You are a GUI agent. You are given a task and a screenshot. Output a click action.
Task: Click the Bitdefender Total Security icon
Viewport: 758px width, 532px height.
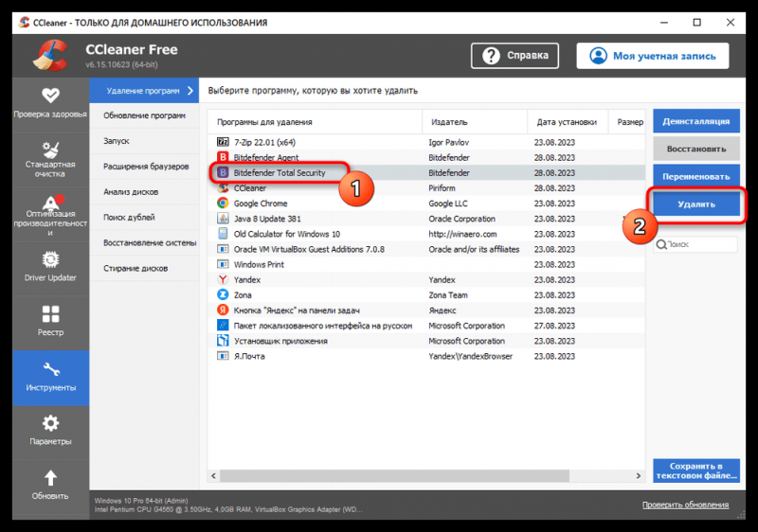click(223, 173)
